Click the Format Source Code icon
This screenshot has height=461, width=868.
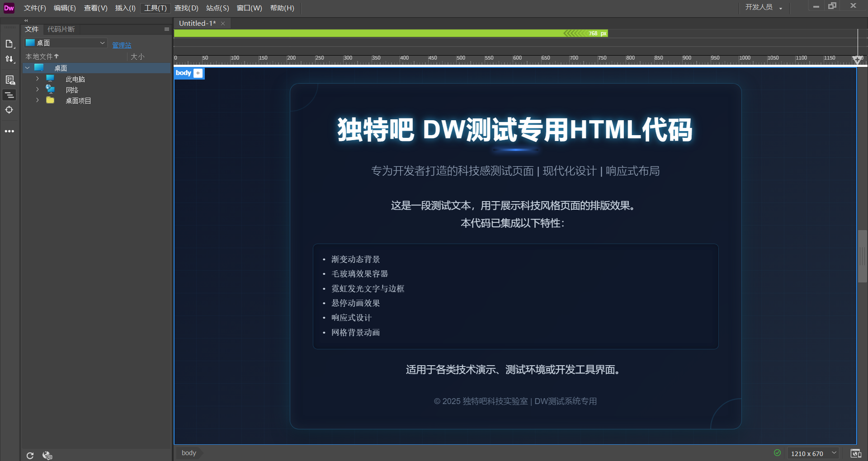pyautogui.click(x=9, y=95)
